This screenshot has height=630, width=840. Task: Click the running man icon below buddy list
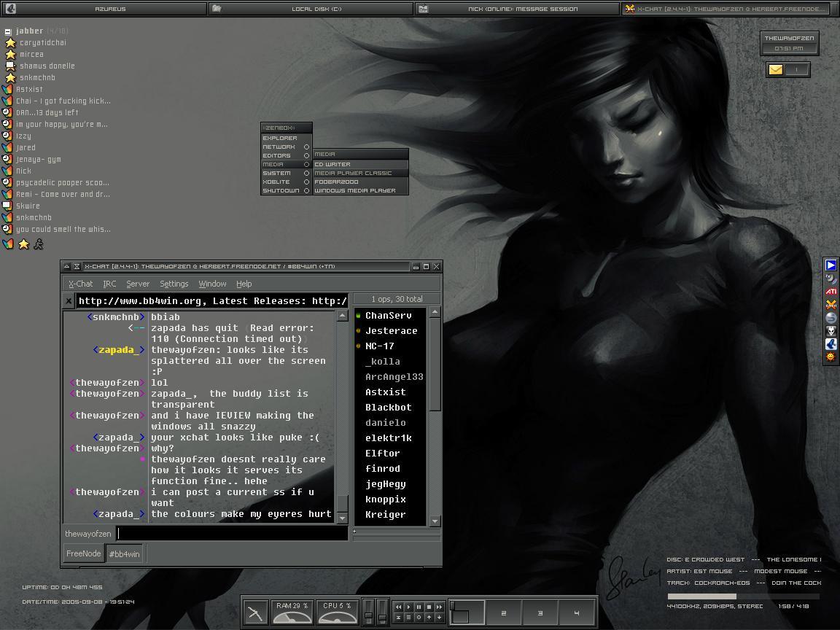38,244
